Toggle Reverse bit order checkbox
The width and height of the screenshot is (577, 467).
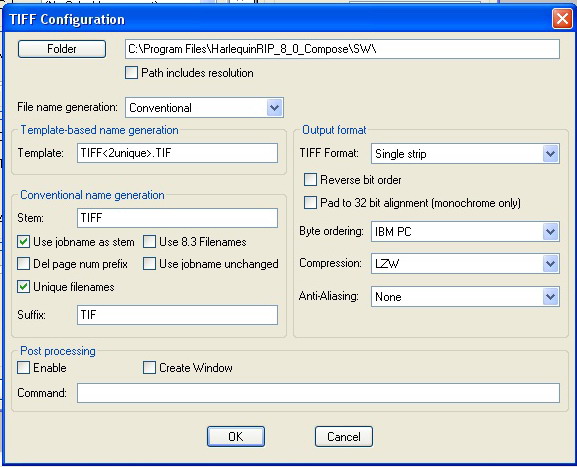[310, 180]
